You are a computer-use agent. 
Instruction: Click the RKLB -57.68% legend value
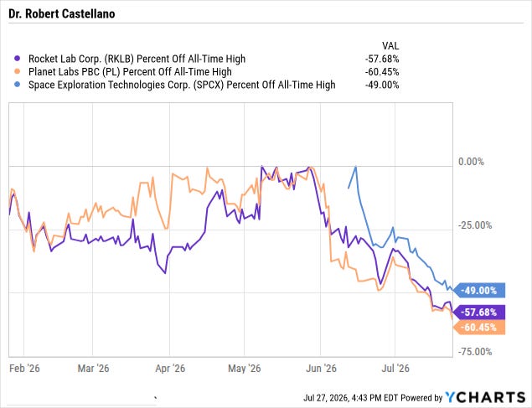[x=382, y=59]
